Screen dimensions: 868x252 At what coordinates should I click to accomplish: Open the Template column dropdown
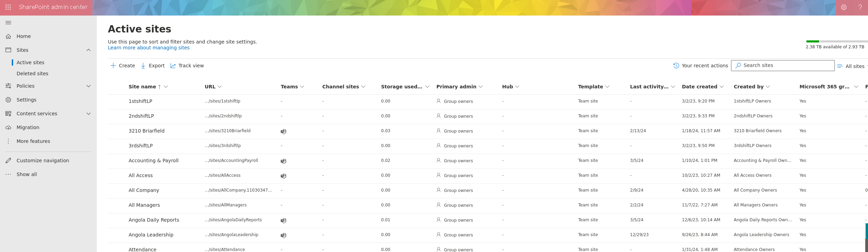(608, 87)
